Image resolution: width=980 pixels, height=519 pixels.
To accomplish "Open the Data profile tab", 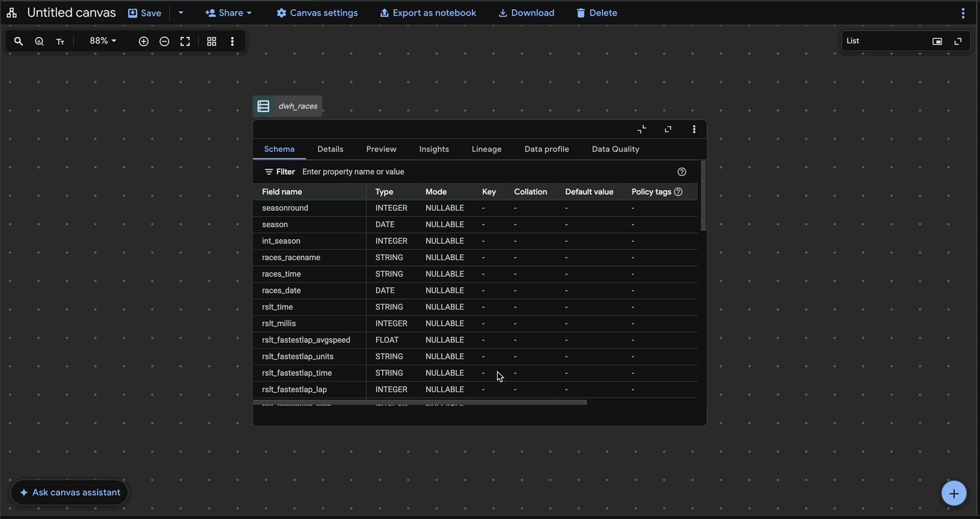I will click(546, 149).
